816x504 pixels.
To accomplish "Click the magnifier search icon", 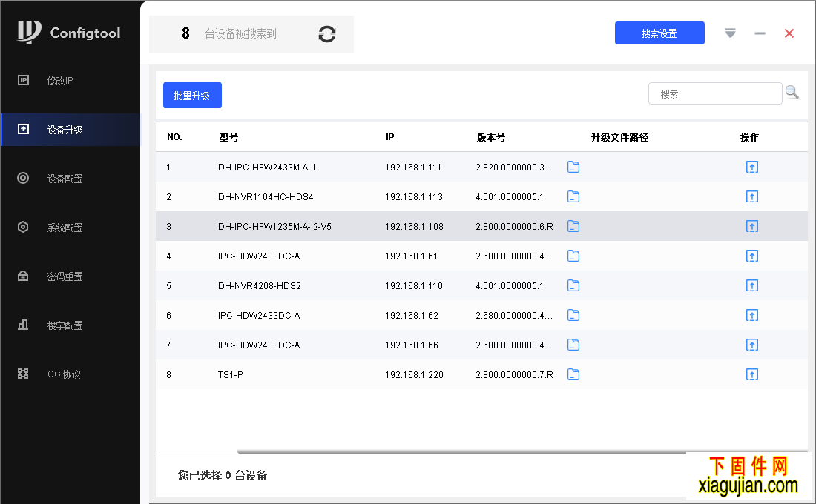I will (792, 93).
